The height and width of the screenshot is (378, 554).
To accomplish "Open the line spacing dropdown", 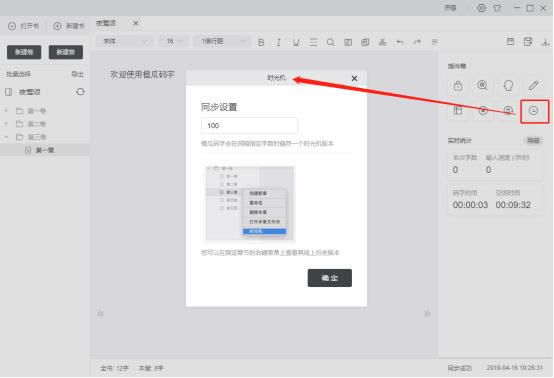I will [222, 41].
